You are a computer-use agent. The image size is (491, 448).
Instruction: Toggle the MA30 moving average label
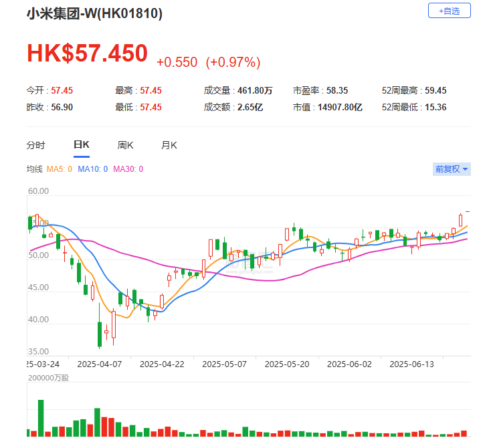[x=128, y=169]
